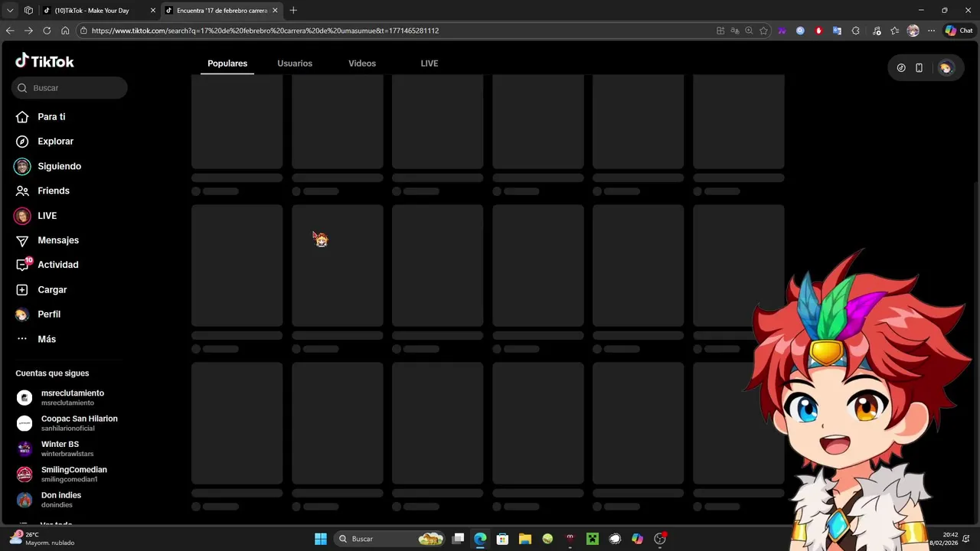The image size is (980, 551).
Task: Open browser extensions puzzle icon
Action: tap(855, 31)
